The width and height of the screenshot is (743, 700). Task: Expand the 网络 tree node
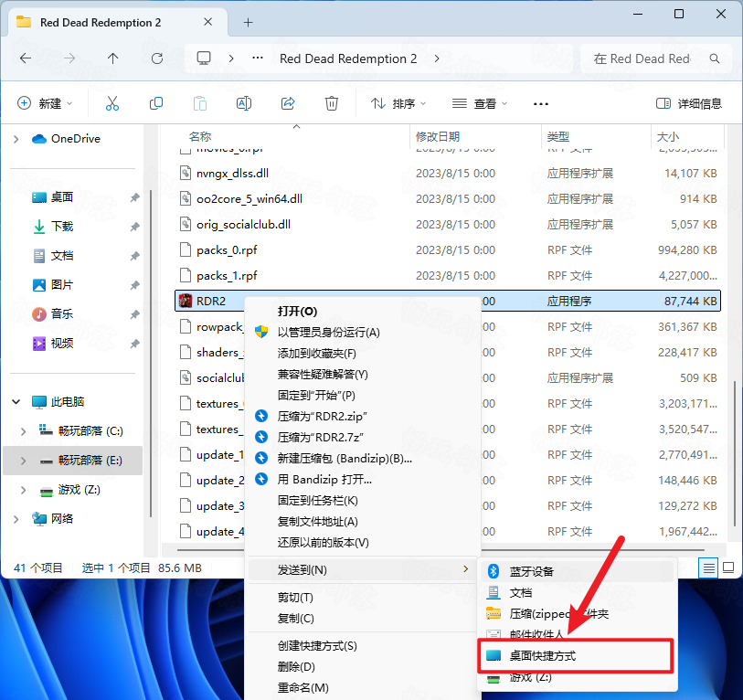point(16,519)
